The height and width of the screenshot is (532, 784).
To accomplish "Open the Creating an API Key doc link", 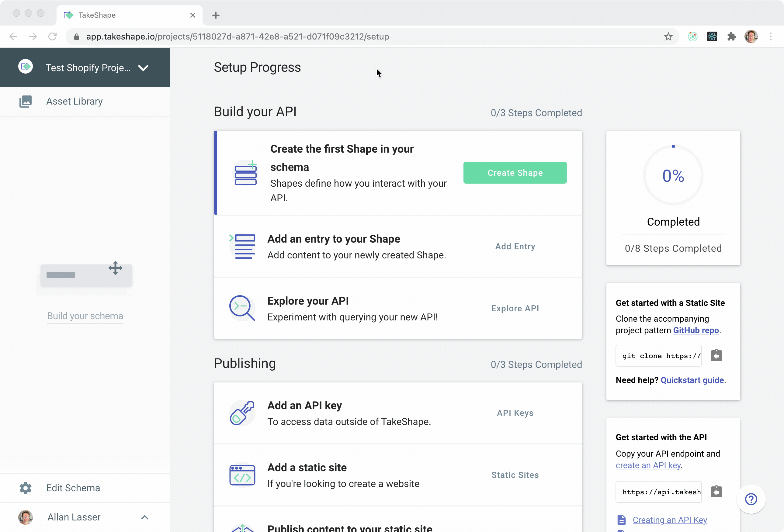I will coord(670,520).
